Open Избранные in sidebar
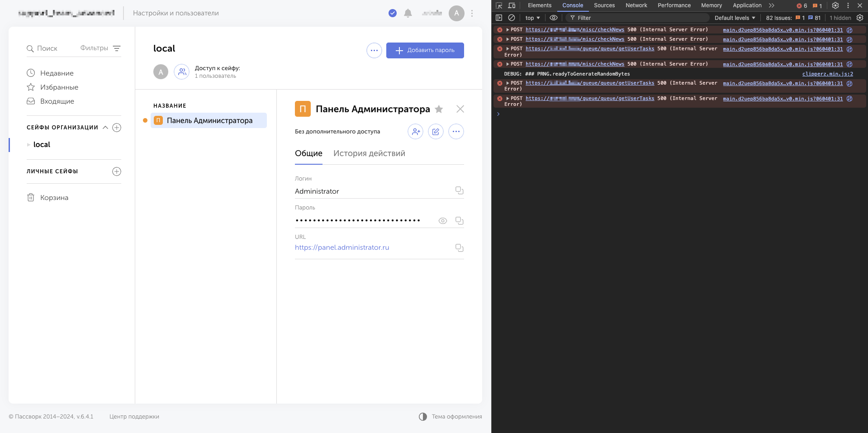Viewport: 868px width, 433px height. 52,87
